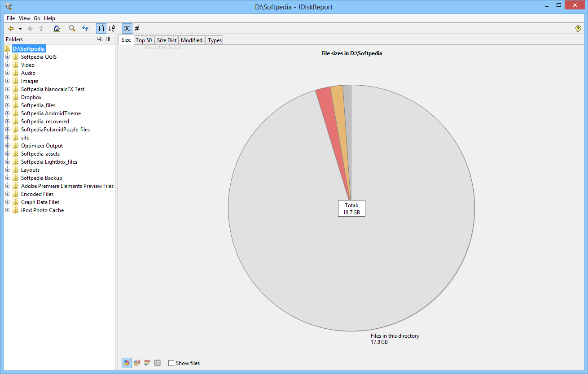
Task: Expand the Graph Data Files folder
Action: point(7,202)
